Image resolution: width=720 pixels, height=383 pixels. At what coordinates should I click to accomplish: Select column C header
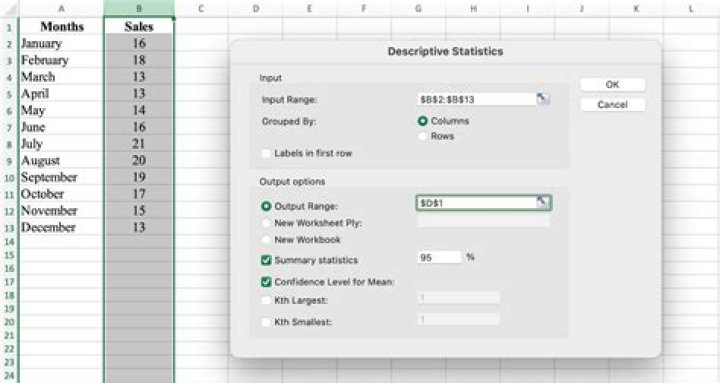point(201,8)
